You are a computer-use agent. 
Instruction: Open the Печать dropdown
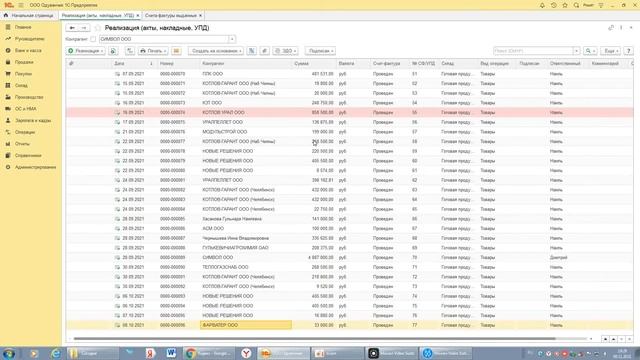[153, 51]
